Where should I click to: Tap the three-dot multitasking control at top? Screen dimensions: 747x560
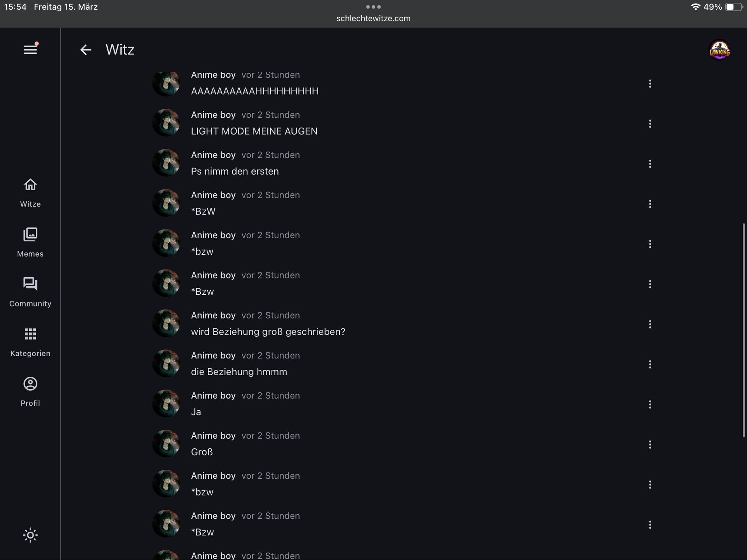373,7
